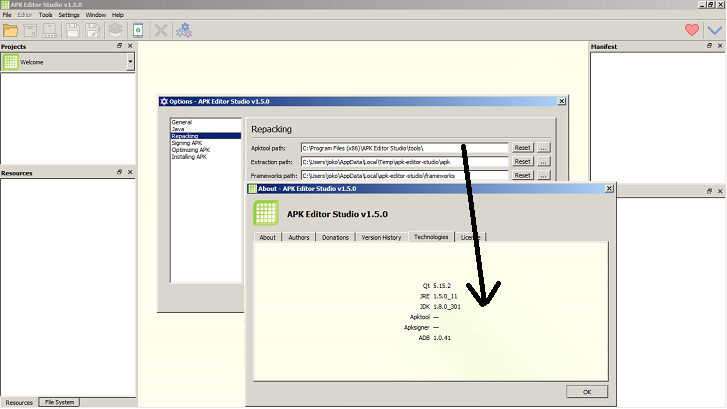Viewport: 727px width, 409px height.
Task: Float the Projects panel
Action: [x=119, y=46]
